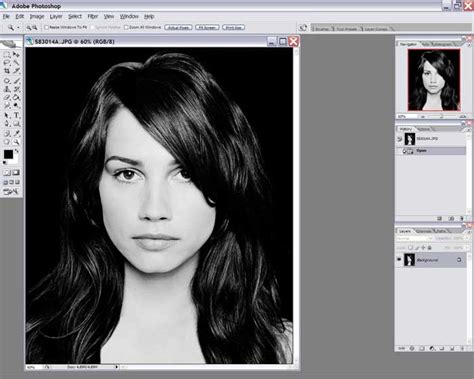Create adjustment layer icon in Layers panel
The width and height of the screenshot is (474, 379).
tap(432, 348)
